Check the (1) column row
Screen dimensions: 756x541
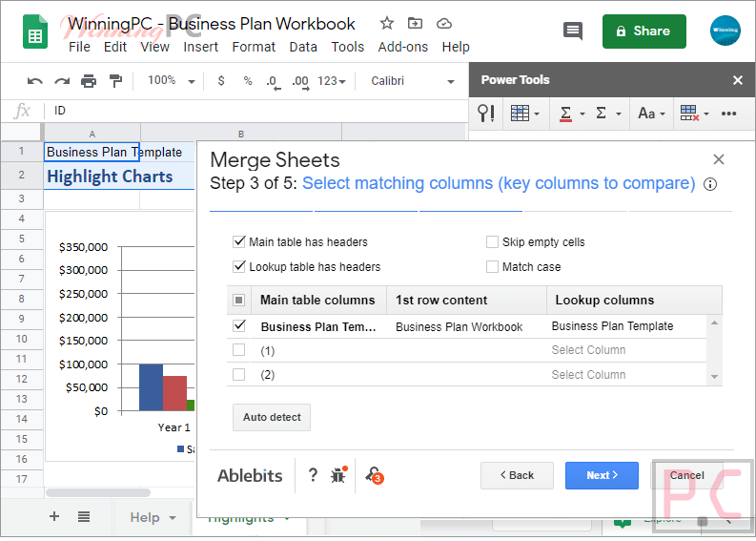click(x=238, y=350)
